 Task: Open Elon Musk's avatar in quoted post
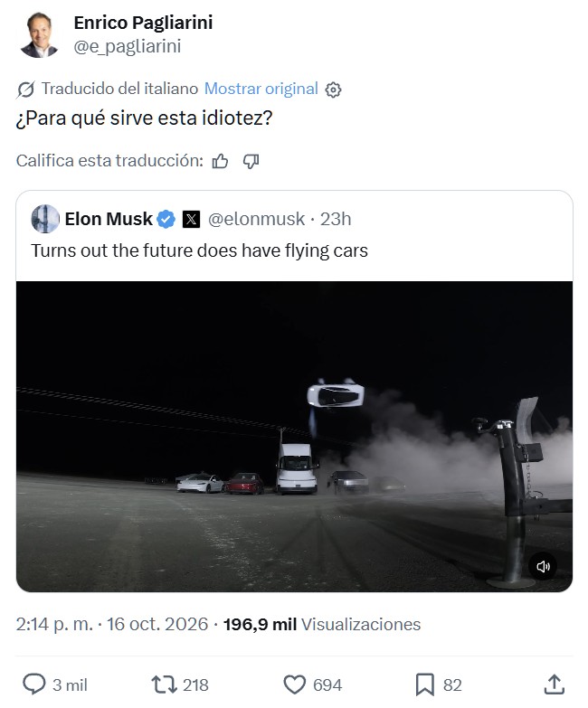[45, 219]
